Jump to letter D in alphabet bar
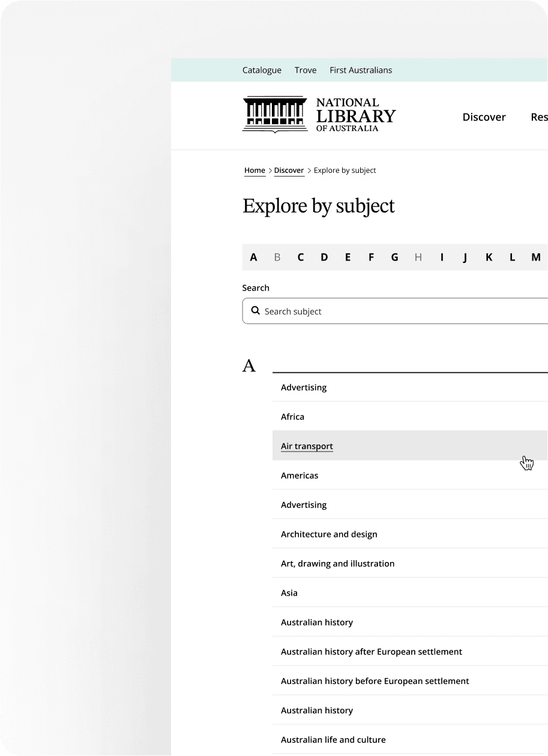Viewport: 548px width, 756px height. [x=324, y=257]
